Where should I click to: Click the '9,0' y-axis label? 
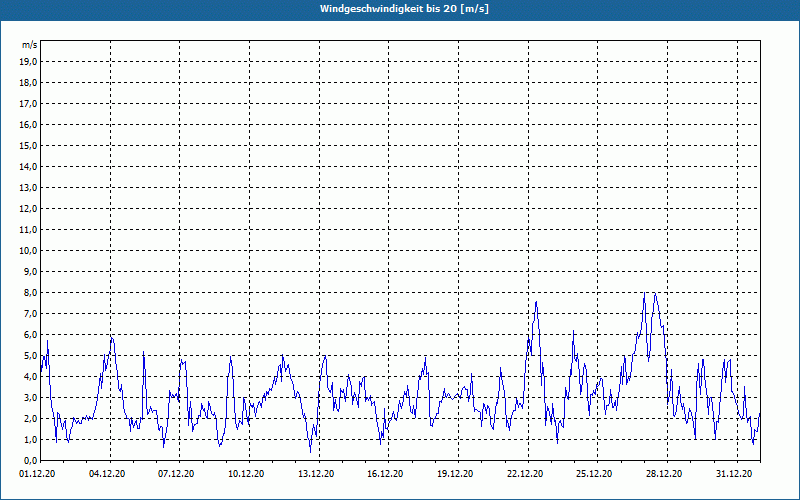[x=30, y=271]
